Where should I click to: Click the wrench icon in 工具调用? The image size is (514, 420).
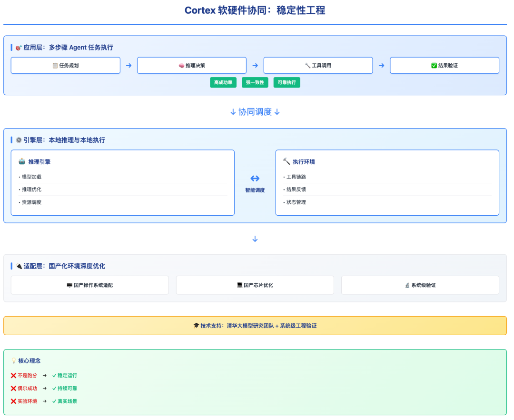[x=307, y=66]
